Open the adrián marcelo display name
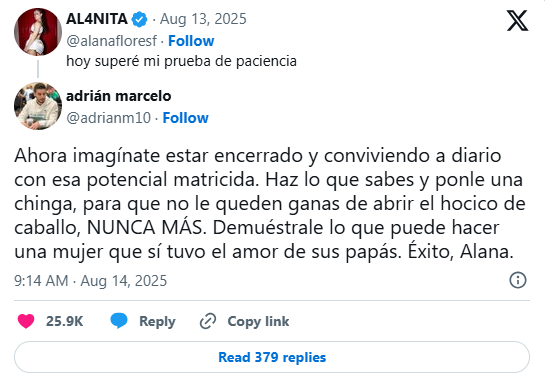Image resolution: width=545 pixels, height=378 pixels. 119,96
